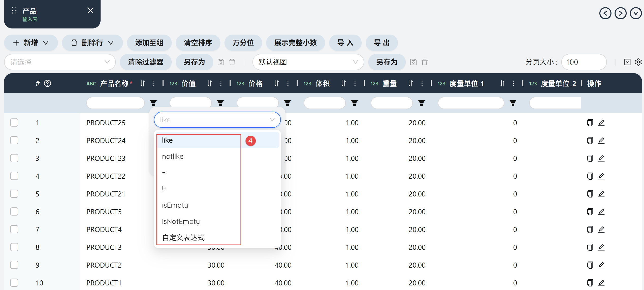The image size is (644, 290).
Task: Click the 导 出 export button
Action: click(381, 43)
